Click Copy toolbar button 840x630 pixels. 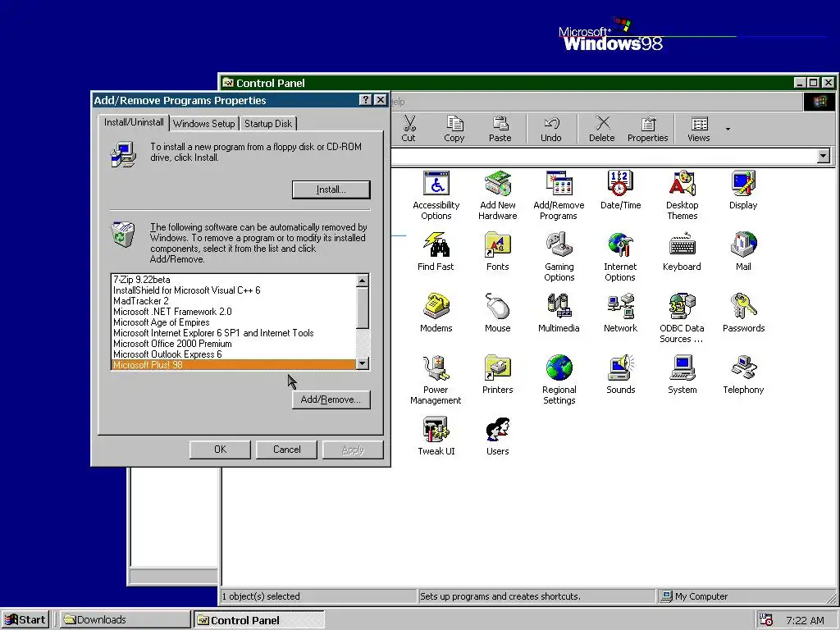(x=454, y=129)
